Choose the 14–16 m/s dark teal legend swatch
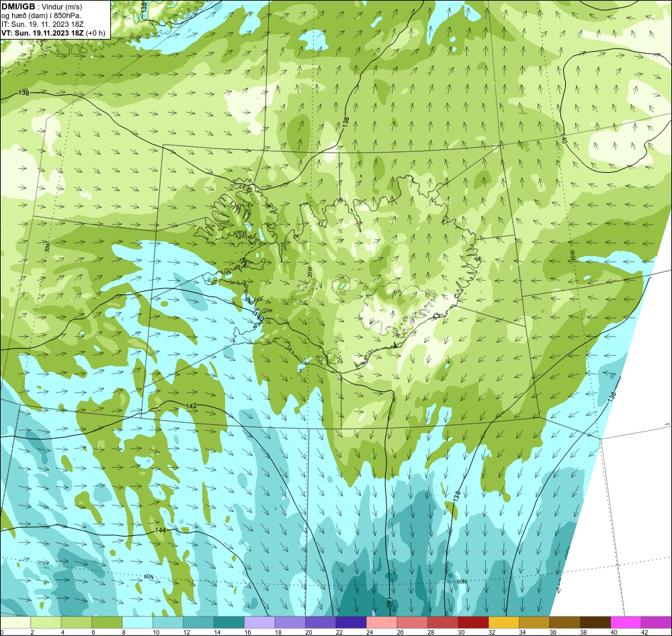Image resolution: width=672 pixels, height=636 pixels. click(229, 622)
